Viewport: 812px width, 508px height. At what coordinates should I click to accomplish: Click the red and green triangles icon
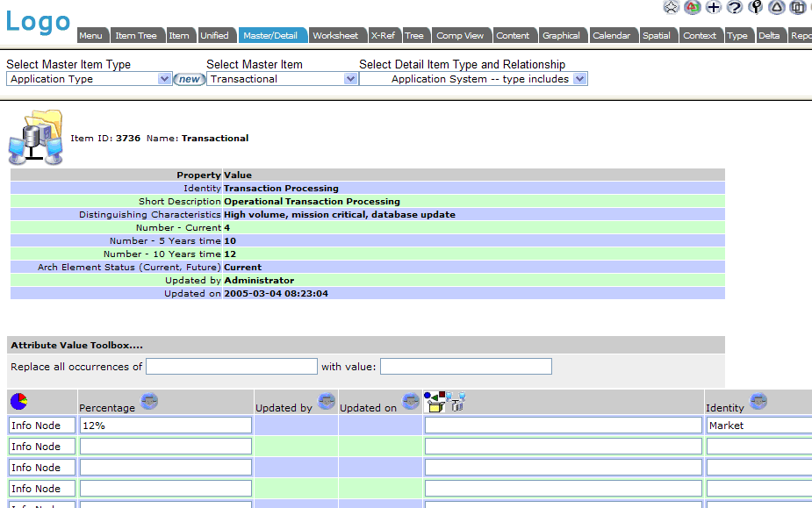[x=693, y=7]
